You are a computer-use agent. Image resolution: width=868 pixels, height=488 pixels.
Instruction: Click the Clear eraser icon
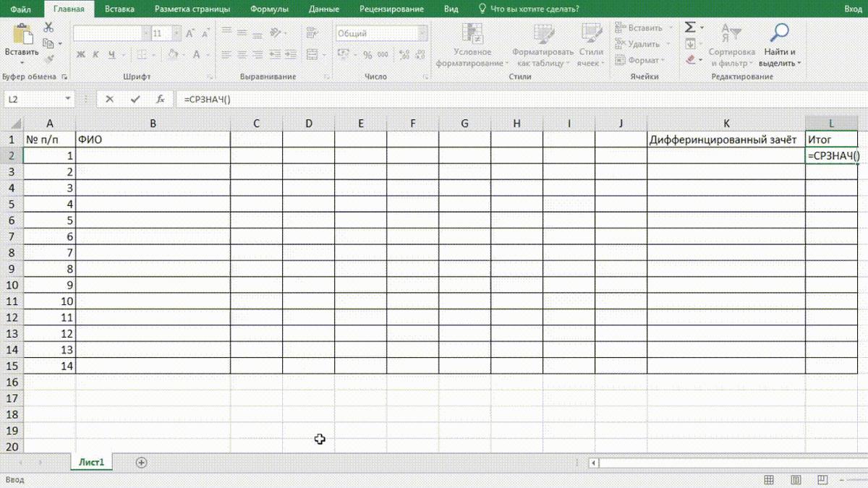[x=690, y=60]
